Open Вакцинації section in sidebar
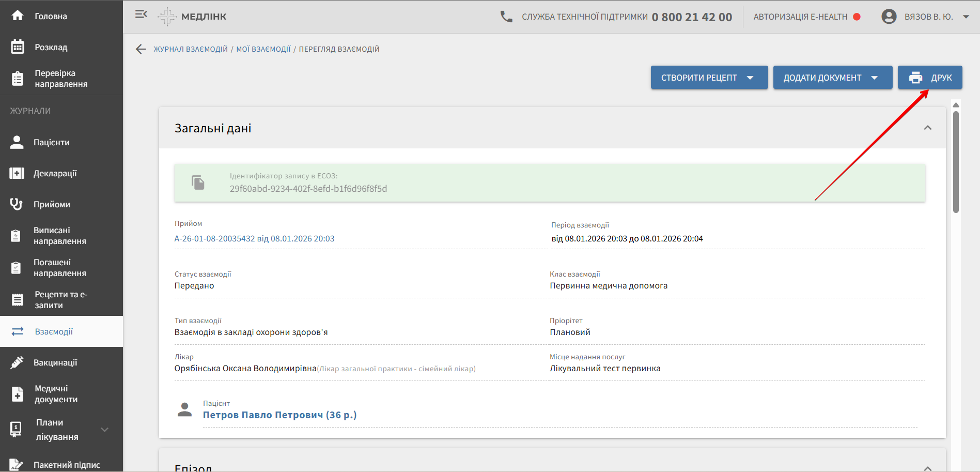Viewport: 980px width, 472px height. tap(55, 362)
